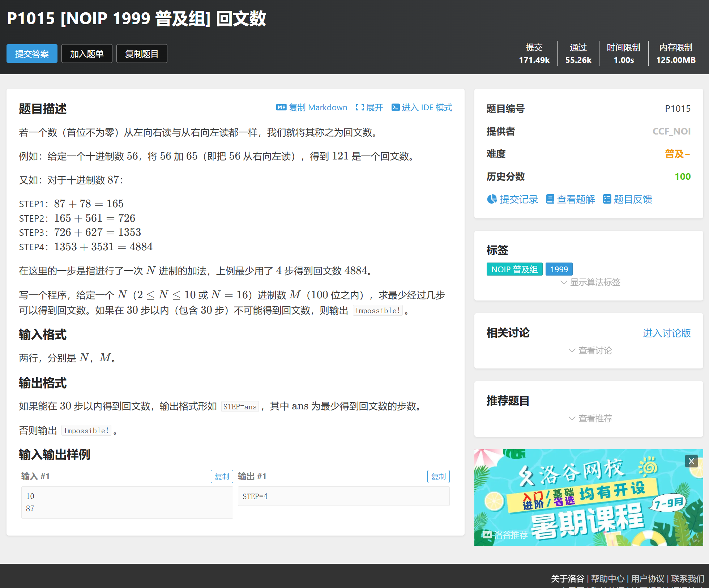Click the 题目反馈 list icon
Screen dimensions: 709x588
click(x=607, y=199)
